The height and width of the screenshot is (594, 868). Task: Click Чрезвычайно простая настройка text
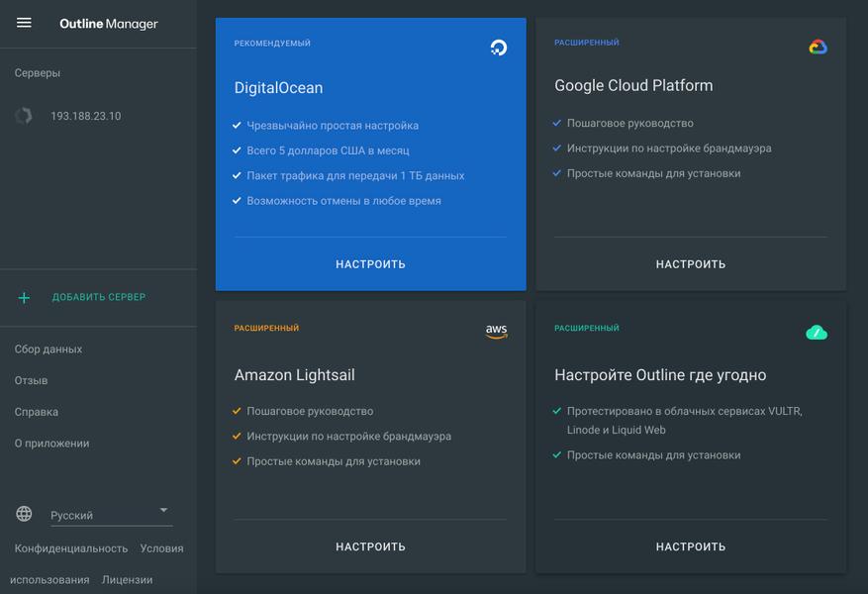pos(333,126)
